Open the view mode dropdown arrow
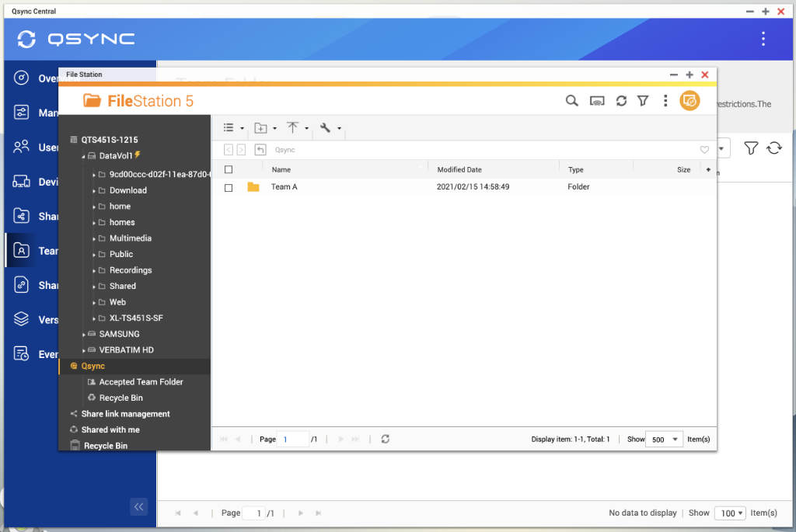The width and height of the screenshot is (796, 532). coord(243,128)
